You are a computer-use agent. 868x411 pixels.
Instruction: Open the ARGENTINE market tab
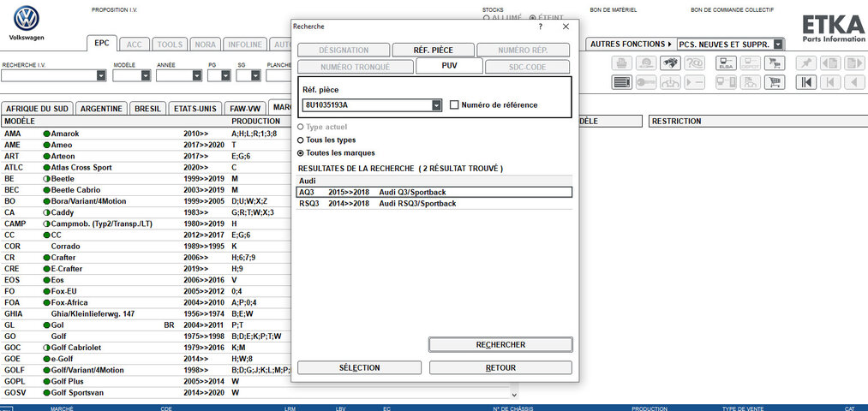(x=101, y=109)
